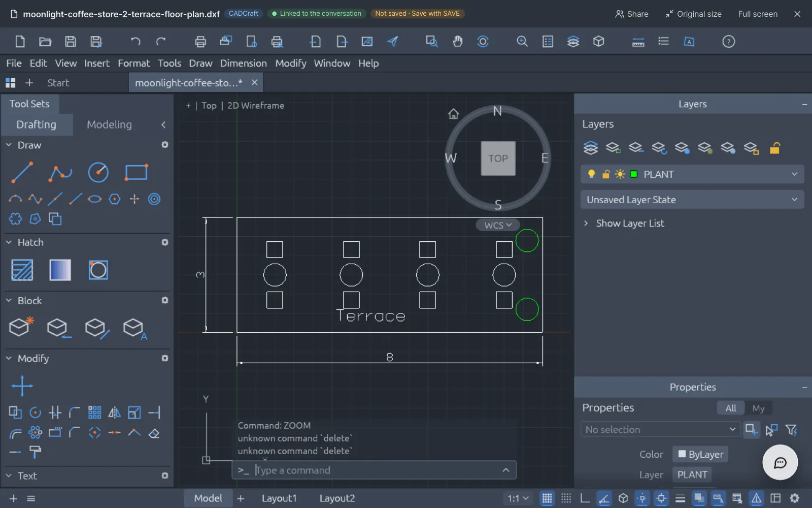Open the Gradient hatch tool
The height and width of the screenshot is (508, 812).
click(60, 270)
